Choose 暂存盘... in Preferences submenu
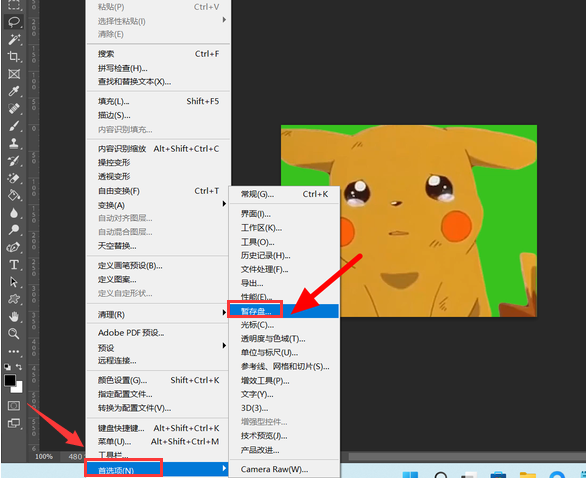The width and height of the screenshot is (586, 478). pos(284,311)
